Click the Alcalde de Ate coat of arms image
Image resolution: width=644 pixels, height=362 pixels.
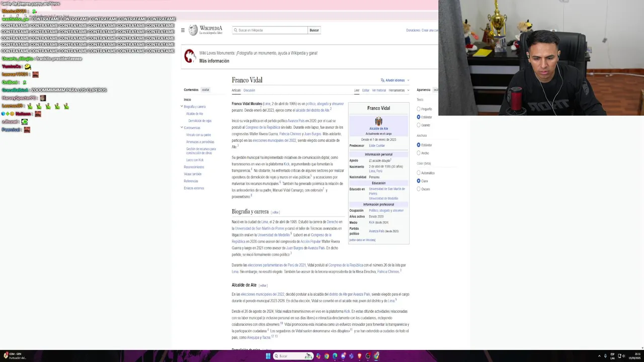pyautogui.click(x=378, y=121)
